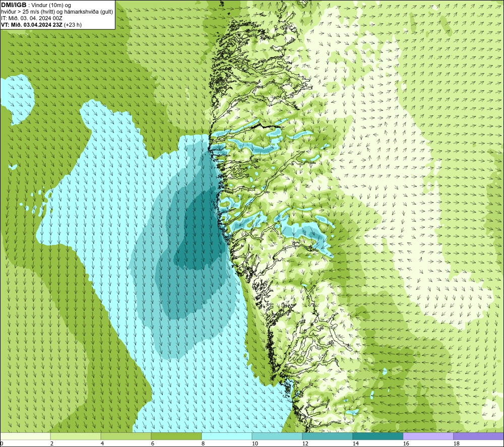Click the '10' scale label
Viewport: 504px width, 447px height.
(x=255, y=444)
